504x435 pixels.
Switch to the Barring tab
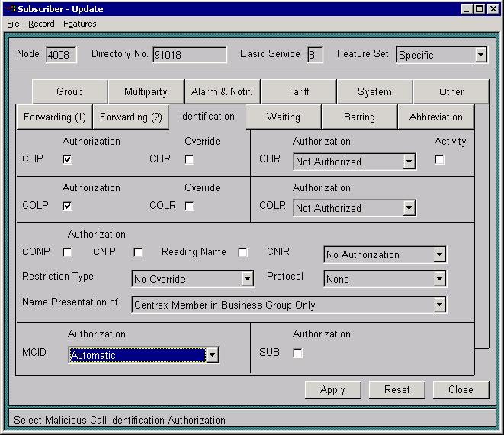[x=359, y=117]
